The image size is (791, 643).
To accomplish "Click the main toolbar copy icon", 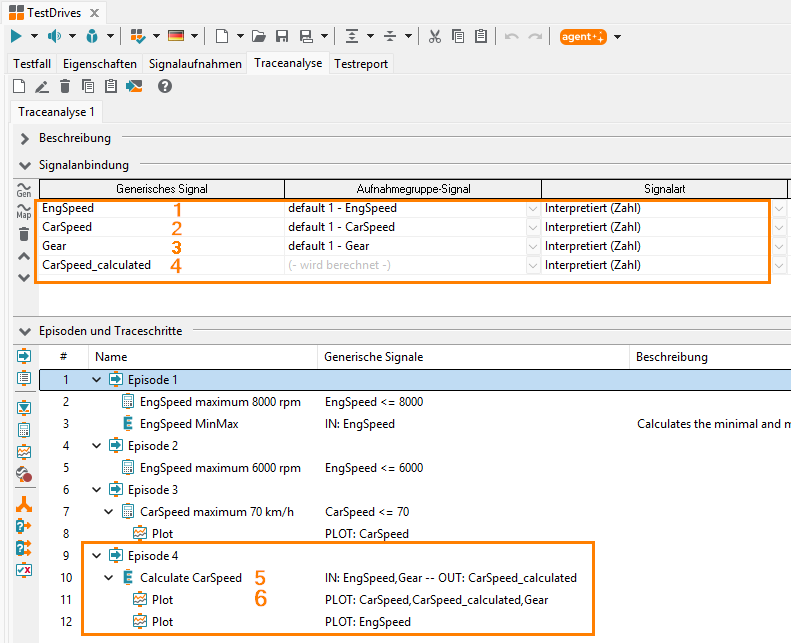I will click(x=458, y=36).
